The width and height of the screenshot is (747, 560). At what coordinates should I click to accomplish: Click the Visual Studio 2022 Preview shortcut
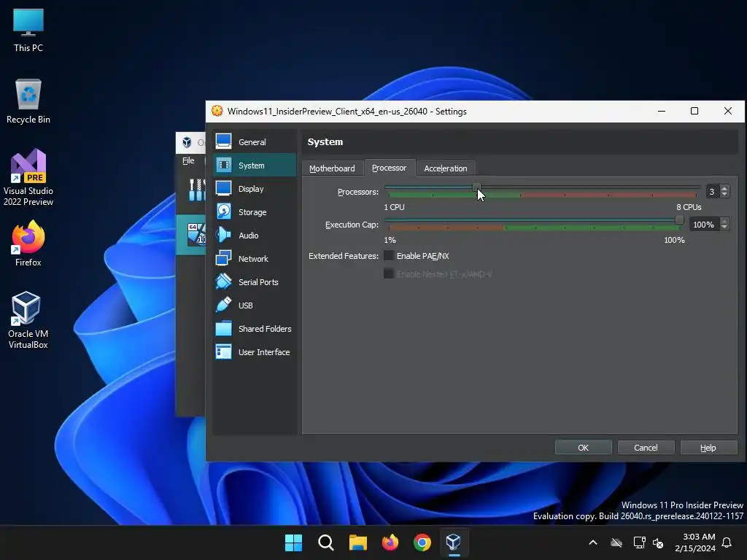coord(28,177)
